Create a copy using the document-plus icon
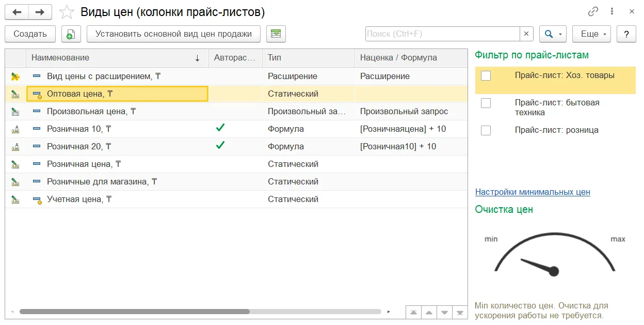The height and width of the screenshot is (325, 644). (x=71, y=34)
